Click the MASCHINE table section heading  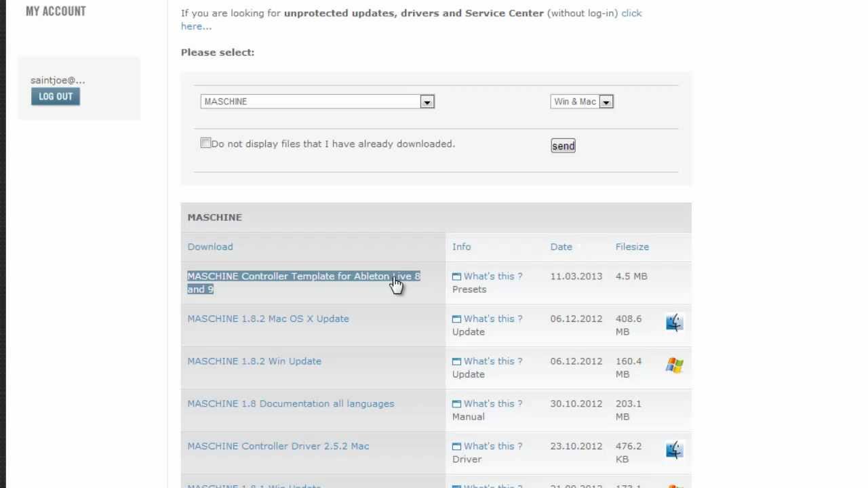[x=214, y=217]
